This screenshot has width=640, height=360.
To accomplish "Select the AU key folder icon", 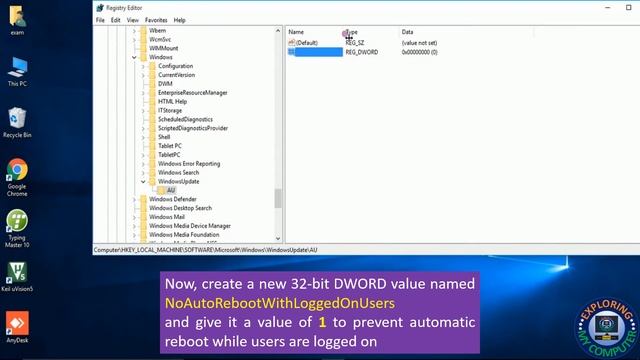I will (x=161, y=190).
